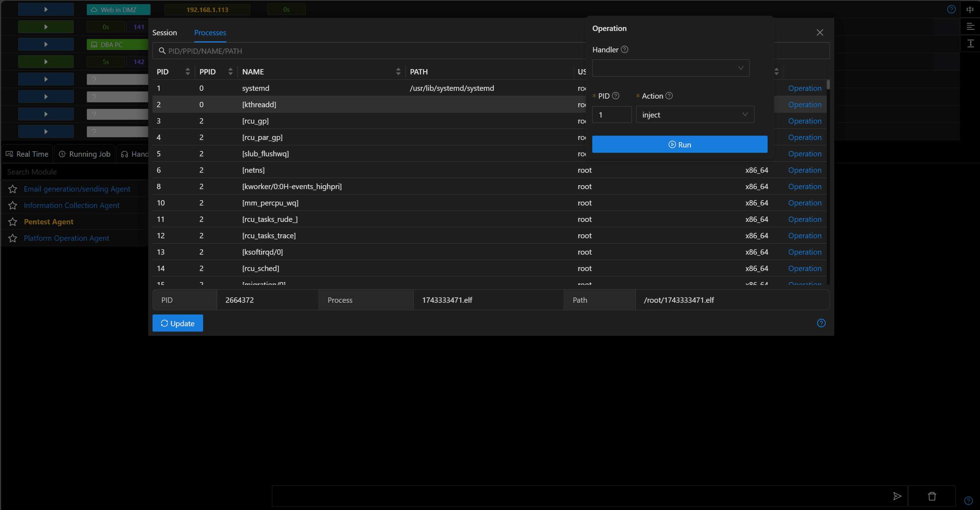Click the help icon beside PID label
The image size is (980, 510).
click(615, 96)
